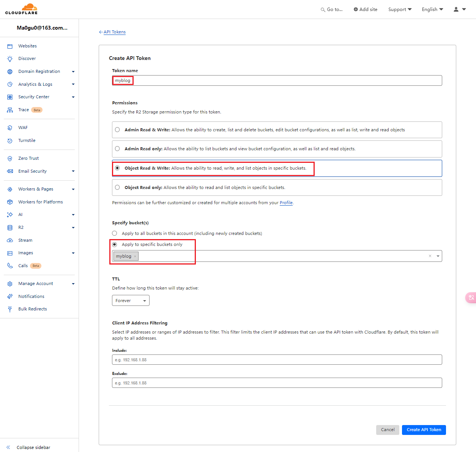Click Add site button
This screenshot has width=476, height=452.
366,9
